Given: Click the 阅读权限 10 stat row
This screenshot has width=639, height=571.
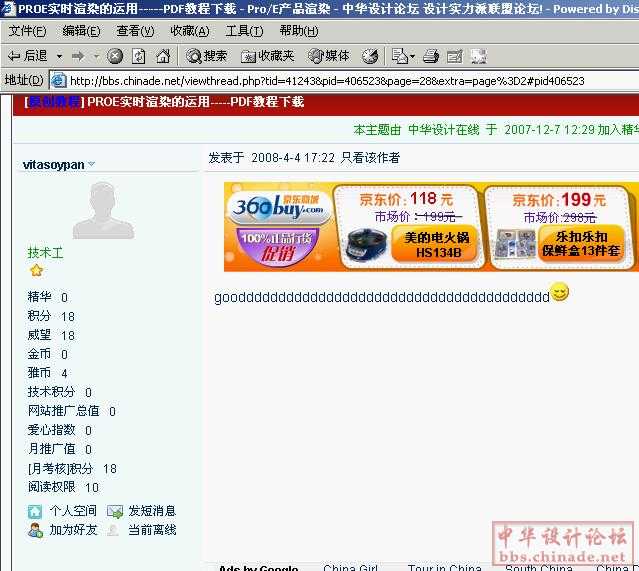Looking at the screenshot, I should [63, 487].
